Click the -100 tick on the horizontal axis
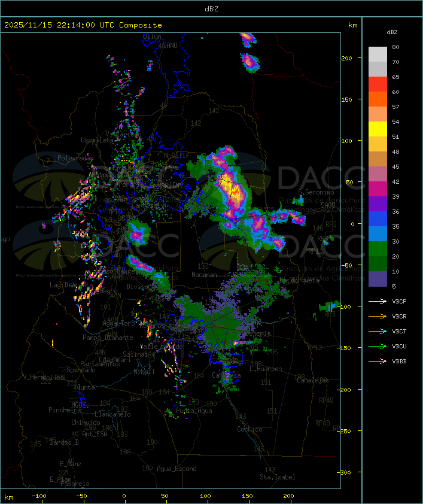 tap(39, 496)
